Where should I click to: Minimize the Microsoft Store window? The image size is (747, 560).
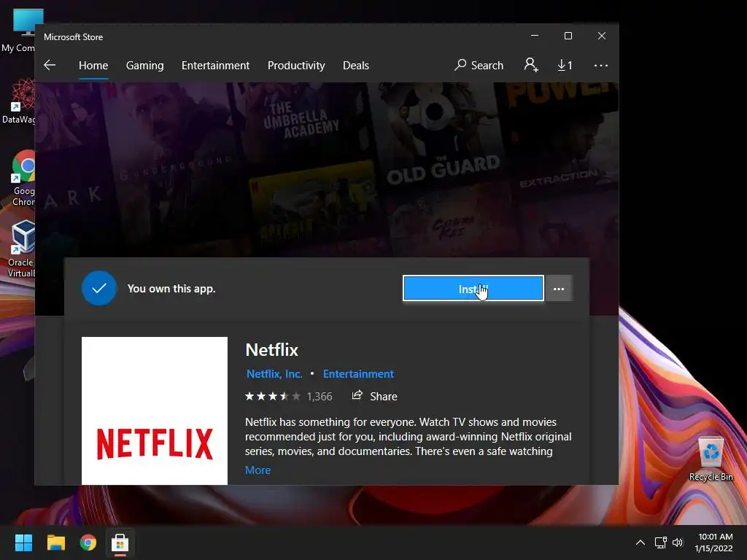click(535, 36)
